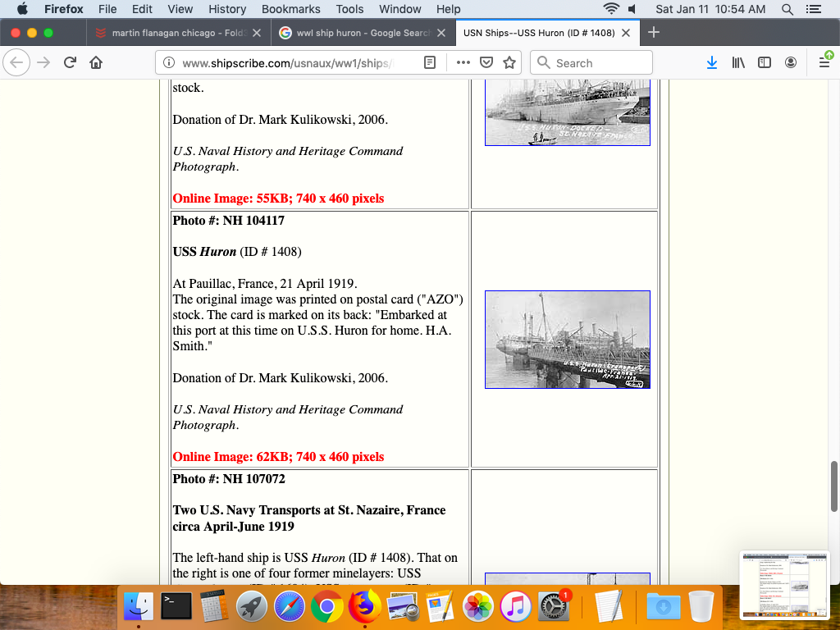Viewport: 840px width, 630px height.
Task: Open the History menu
Action: pos(227,9)
